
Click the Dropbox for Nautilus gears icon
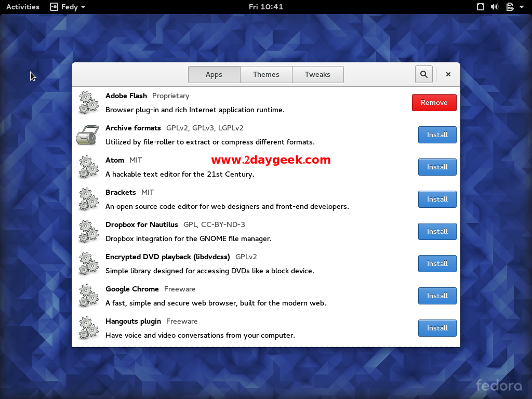pyautogui.click(x=88, y=231)
